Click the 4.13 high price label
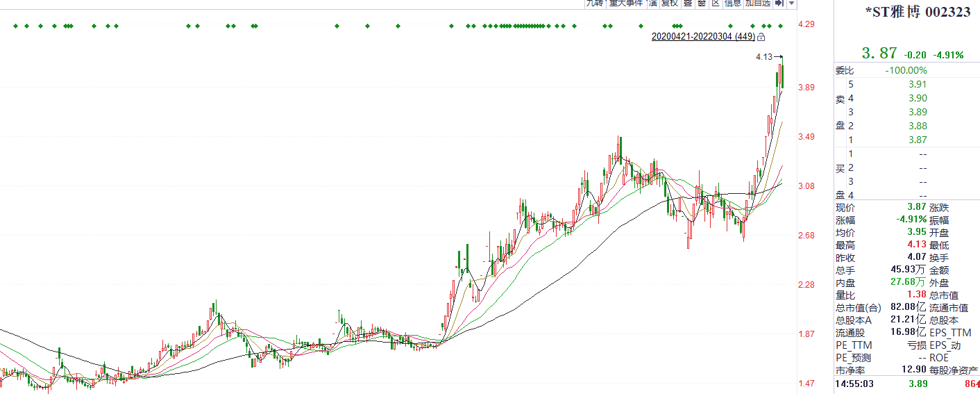Viewport: 980px width, 394px height. (x=763, y=57)
